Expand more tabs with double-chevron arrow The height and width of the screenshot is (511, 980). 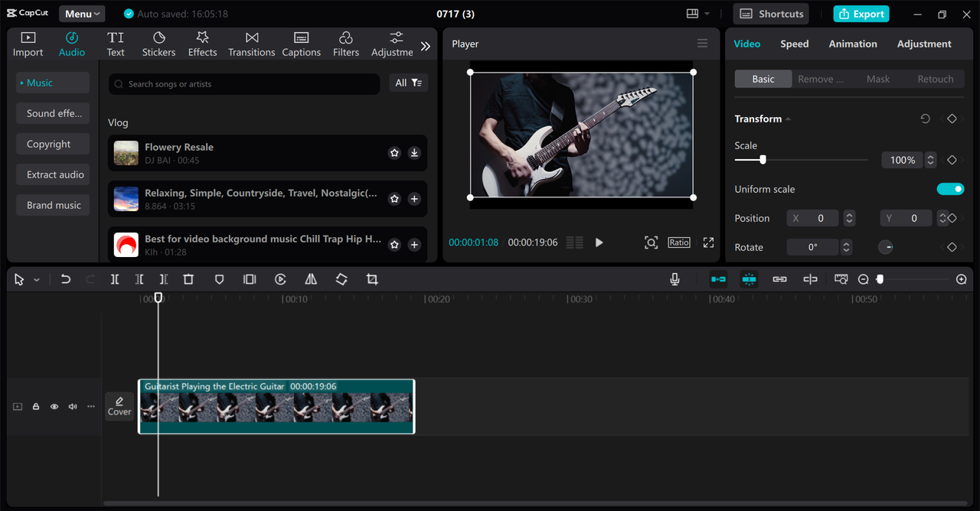click(426, 46)
